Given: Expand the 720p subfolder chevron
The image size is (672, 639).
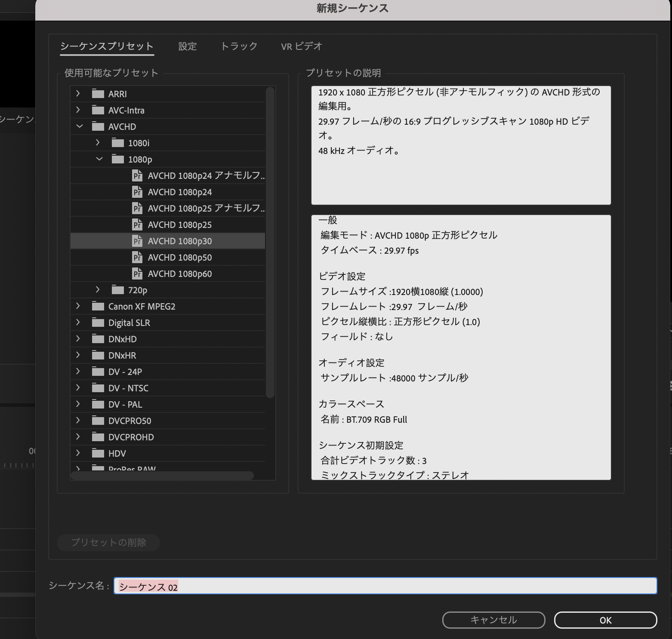Looking at the screenshot, I should (x=98, y=290).
